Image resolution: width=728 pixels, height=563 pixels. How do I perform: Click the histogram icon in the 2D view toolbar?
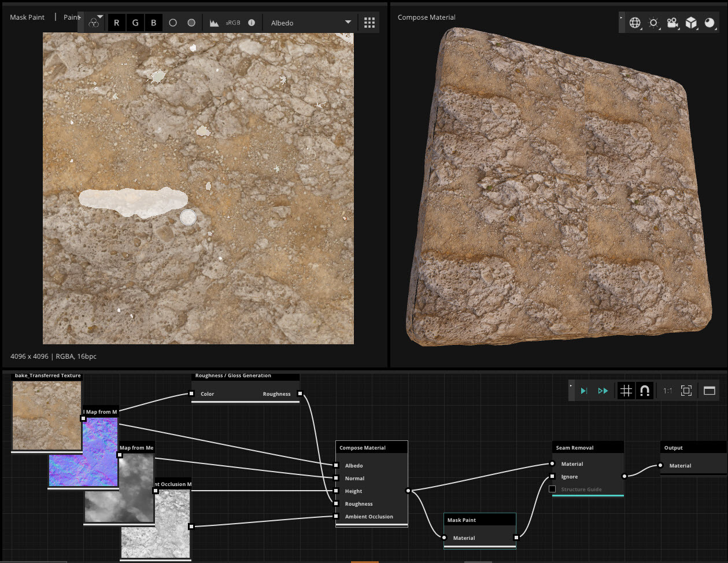point(213,22)
